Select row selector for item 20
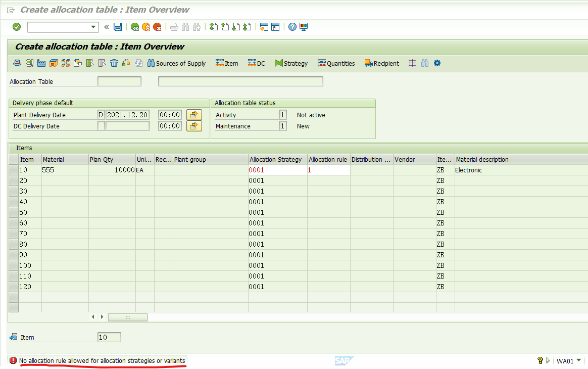Viewport: 588px width, 369px height. 14,180
